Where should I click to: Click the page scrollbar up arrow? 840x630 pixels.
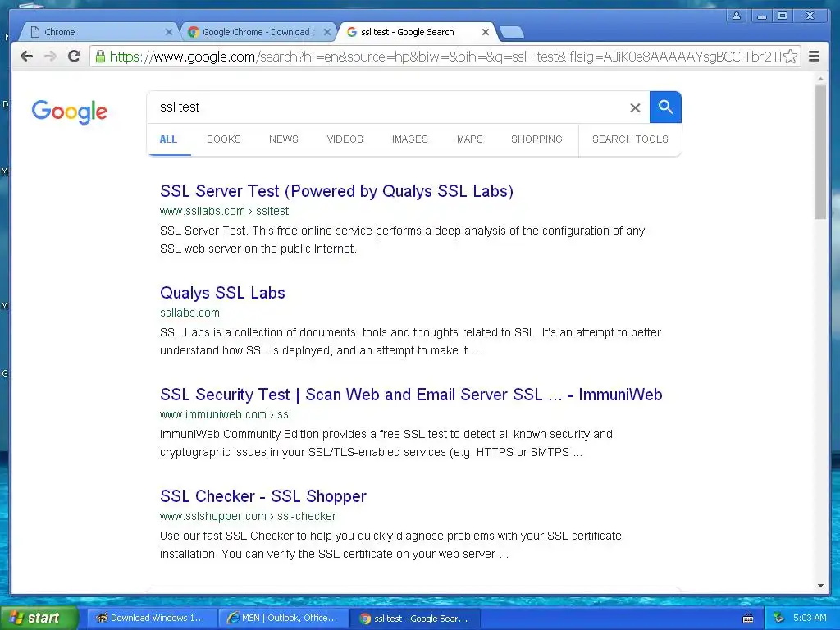click(820, 79)
